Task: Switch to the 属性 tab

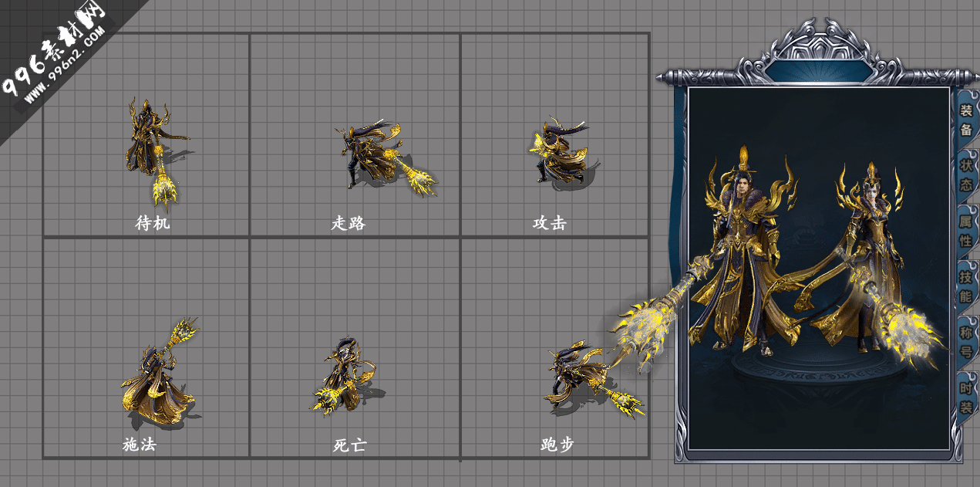Action: click(x=966, y=231)
